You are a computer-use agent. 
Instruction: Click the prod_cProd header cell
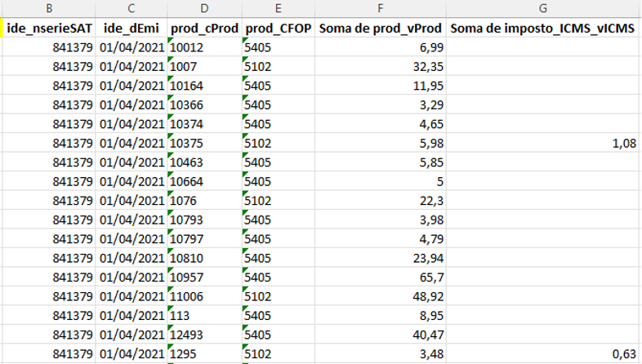[205, 29]
